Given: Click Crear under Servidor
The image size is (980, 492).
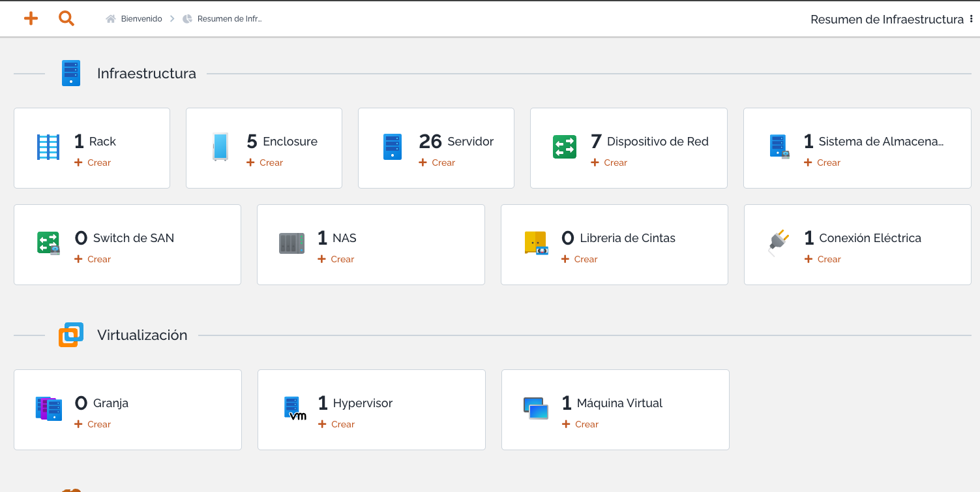Looking at the screenshot, I should 437,162.
